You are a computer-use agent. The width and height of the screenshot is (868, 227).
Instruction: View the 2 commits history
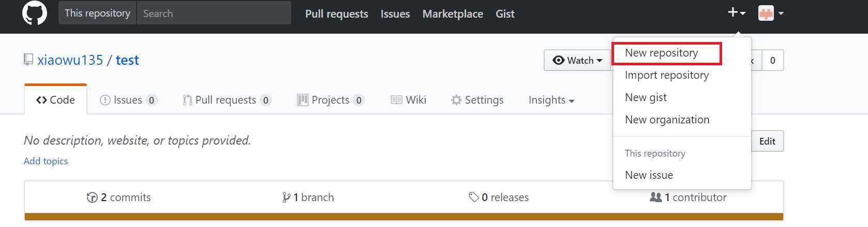click(x=119, y=197)
